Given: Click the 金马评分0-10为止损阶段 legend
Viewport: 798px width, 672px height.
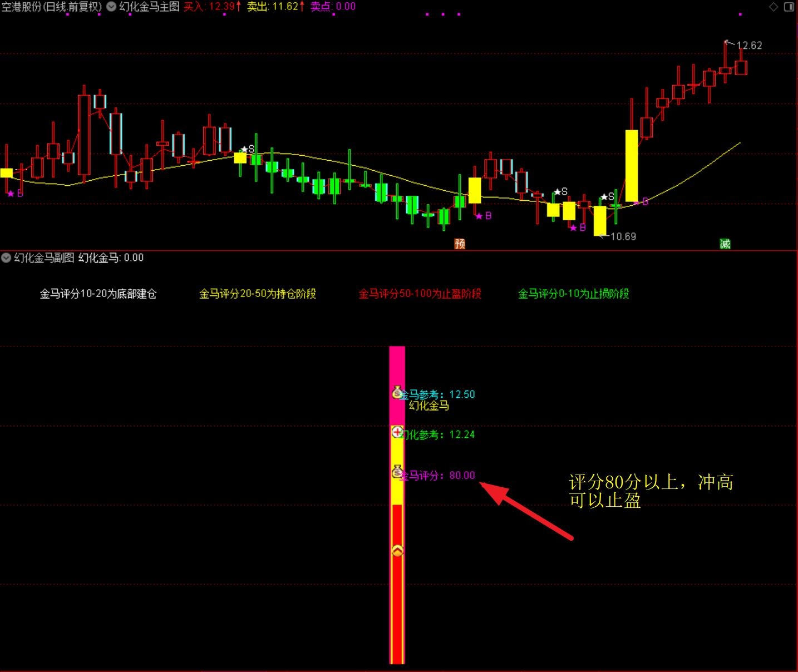Looking at the screenshot, I should click(x=574, y=294).
